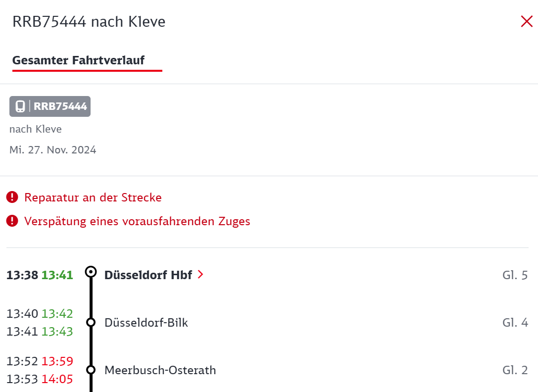The image size is (538, 392).
Task: Select the Meerbusch-Osterath station name
Action: coord(160,370)
